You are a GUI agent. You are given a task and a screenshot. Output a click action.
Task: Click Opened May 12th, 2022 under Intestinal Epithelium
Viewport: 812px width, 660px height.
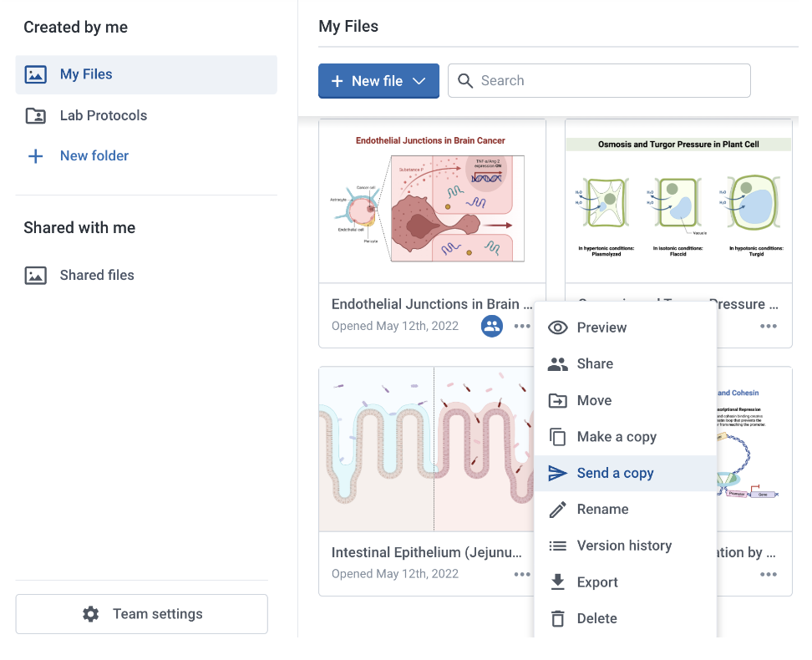point(395,574)
